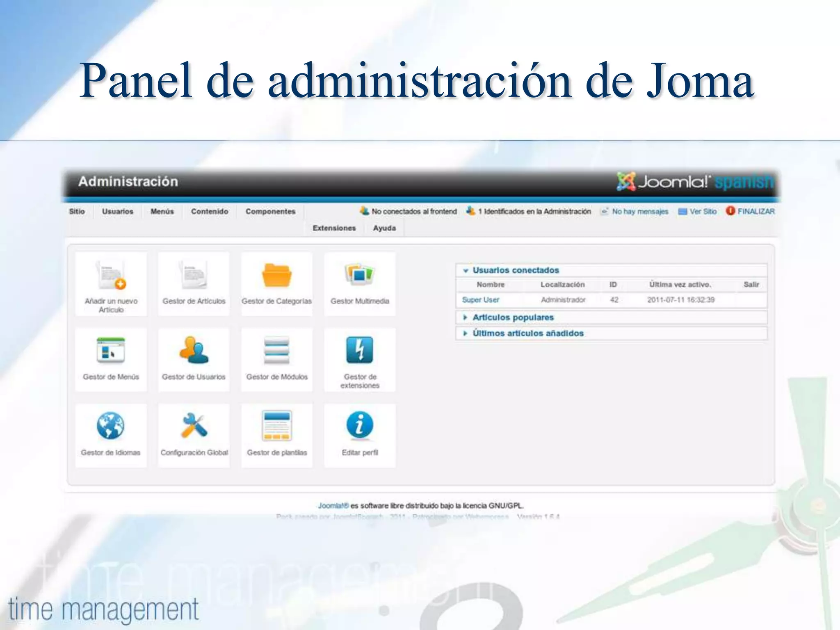Open the Componentes menu
The width and height of the screenshot is (840, 630).
(270, 212)
